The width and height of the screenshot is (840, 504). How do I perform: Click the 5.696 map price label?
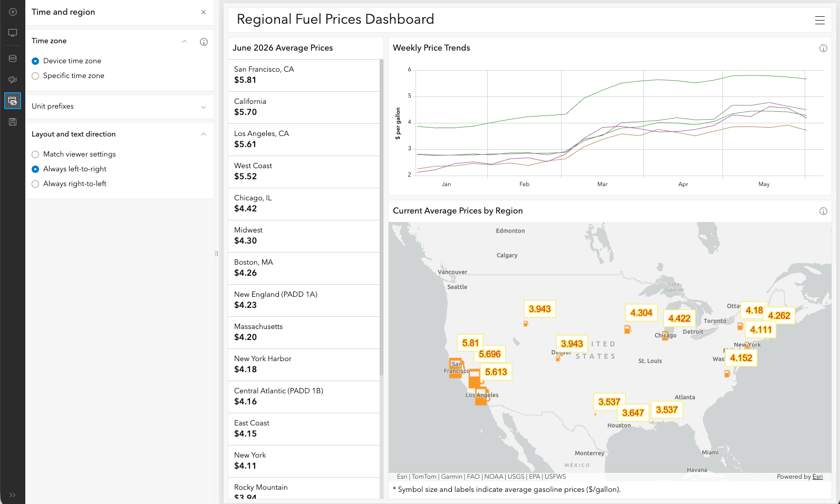(x=490, y=354)
